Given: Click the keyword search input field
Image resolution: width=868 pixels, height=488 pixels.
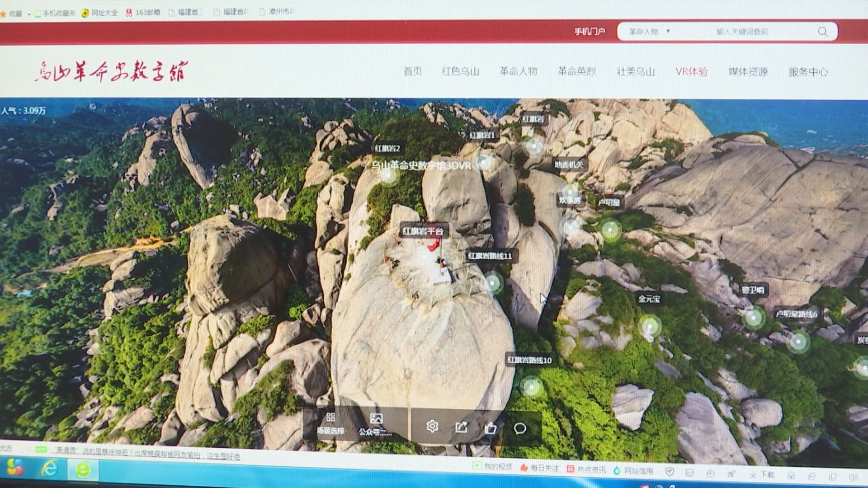Looking at the screenshot, I should tap(741, 32).
